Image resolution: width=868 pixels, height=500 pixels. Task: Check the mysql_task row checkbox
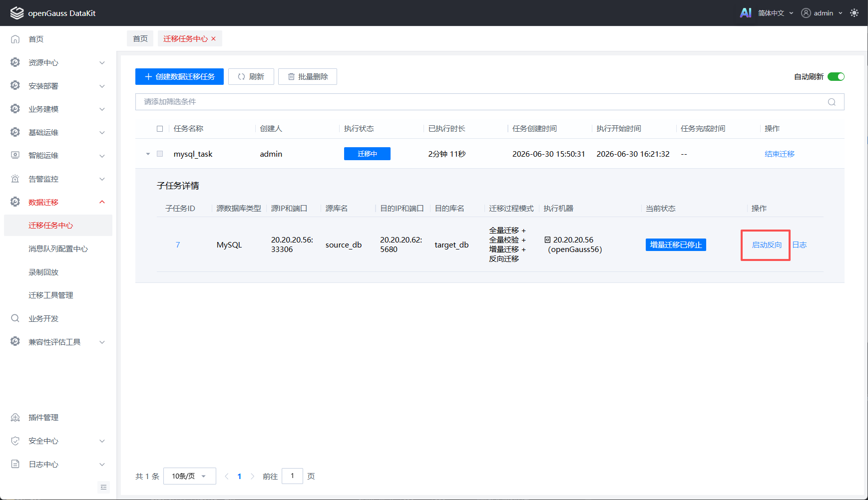pos(160,154)
